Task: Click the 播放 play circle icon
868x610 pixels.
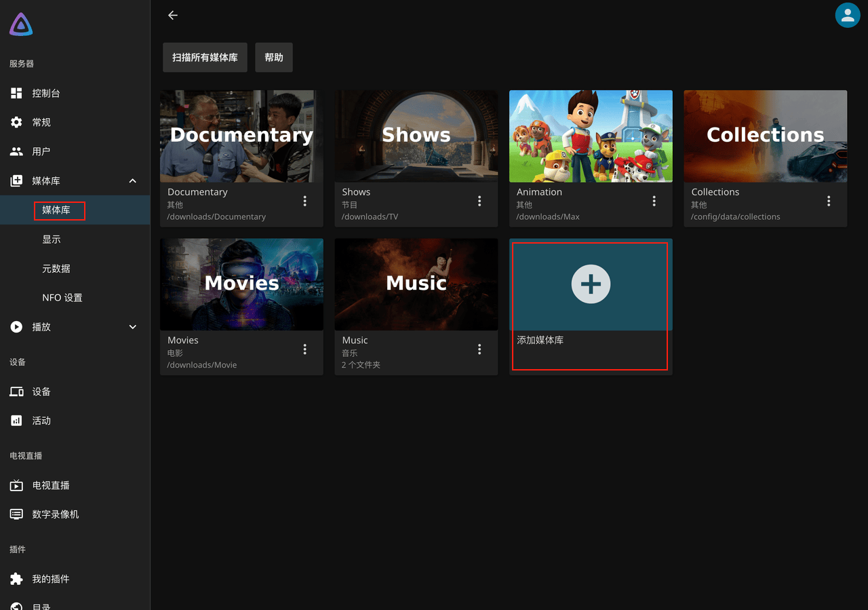Action: 16,326
